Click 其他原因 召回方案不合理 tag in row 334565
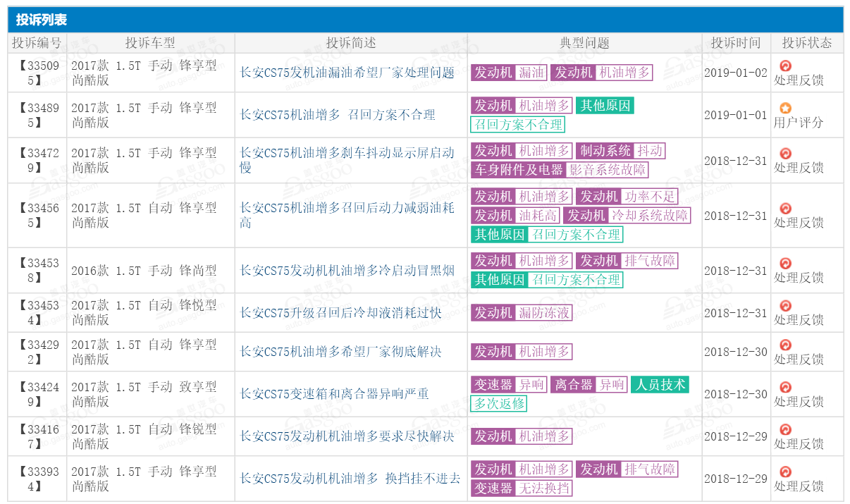 [x=547, y=235]
